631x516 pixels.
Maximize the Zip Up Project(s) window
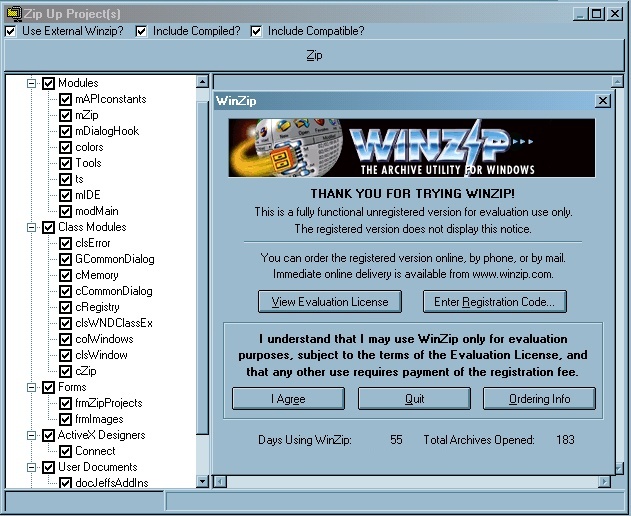(x=596, y=14)
